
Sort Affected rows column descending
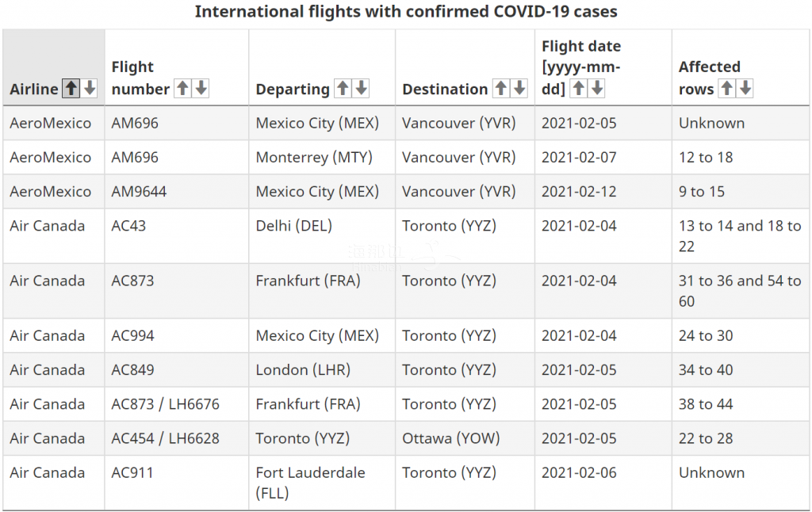(745, 89)
